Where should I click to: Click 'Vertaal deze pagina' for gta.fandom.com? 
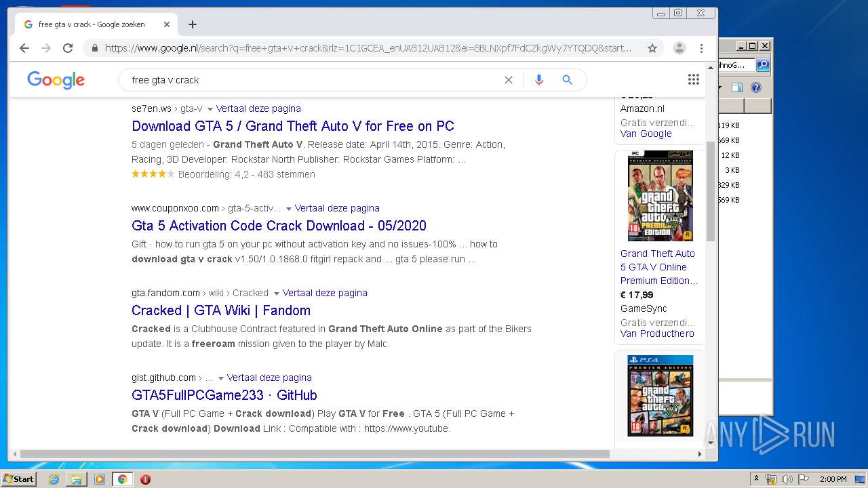pyautogui.click(x=325, y=293)
